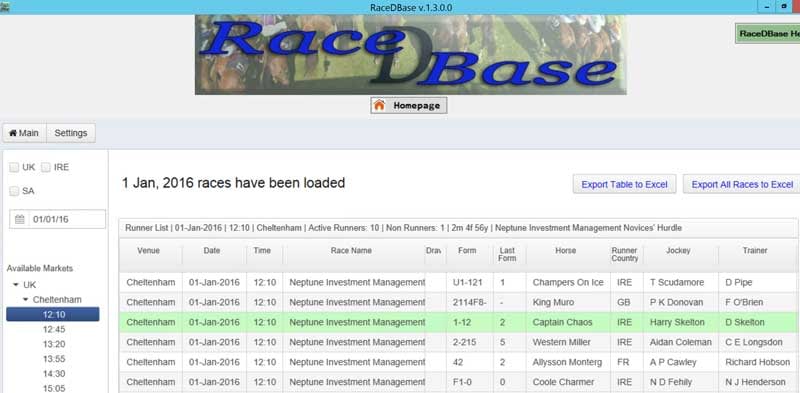Click jockey Aidan Coleman cell
Image resolution: width=800 pixels, height=393 pixels.
click(x=681, y=342)
